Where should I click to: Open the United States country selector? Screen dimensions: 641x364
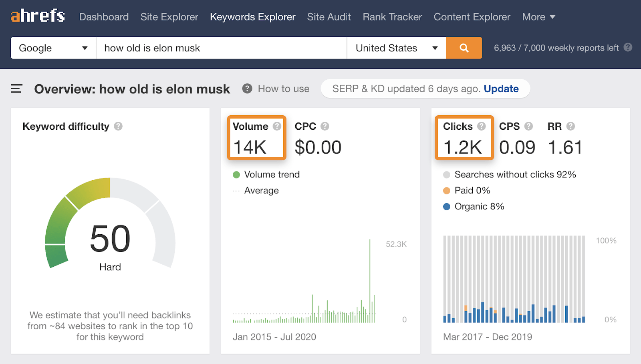point(396,48)
